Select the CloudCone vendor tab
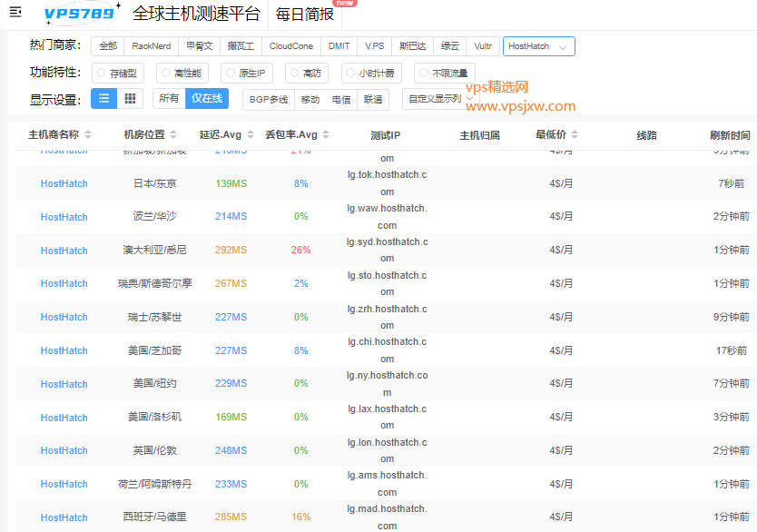 point(291,46)
